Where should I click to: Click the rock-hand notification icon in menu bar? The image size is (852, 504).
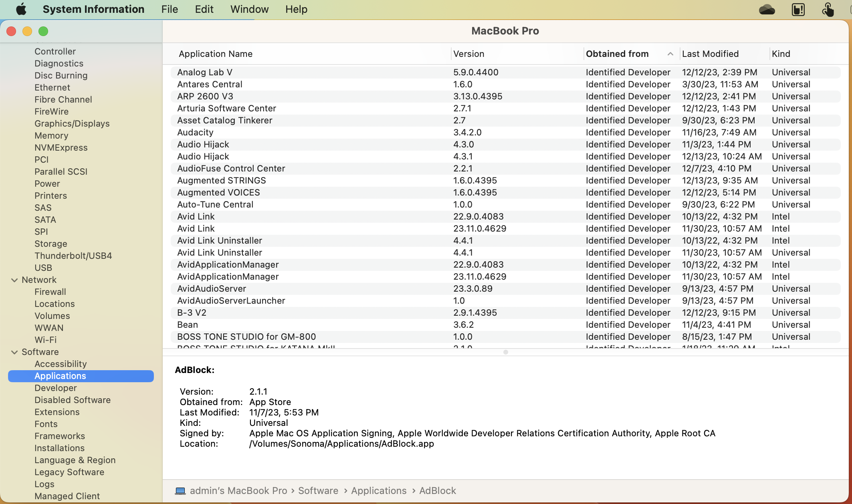(798, 9)
